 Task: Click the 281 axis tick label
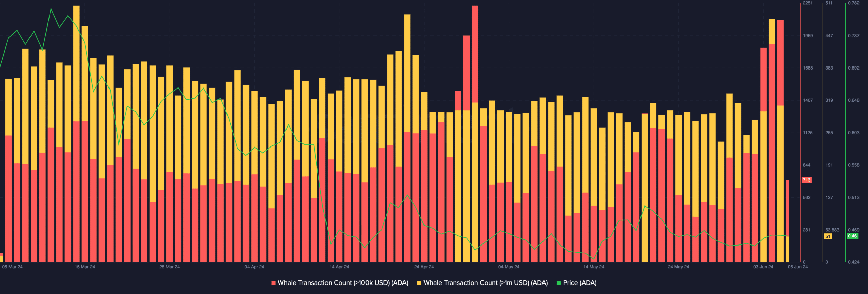coord(807,230)
